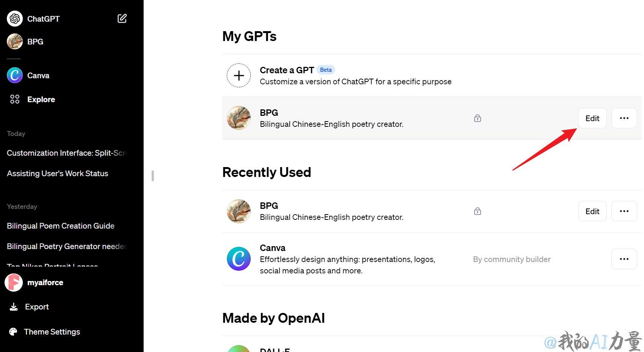Click the plus icon to create a GPT

pyautogui.click(x=239, y=76)
